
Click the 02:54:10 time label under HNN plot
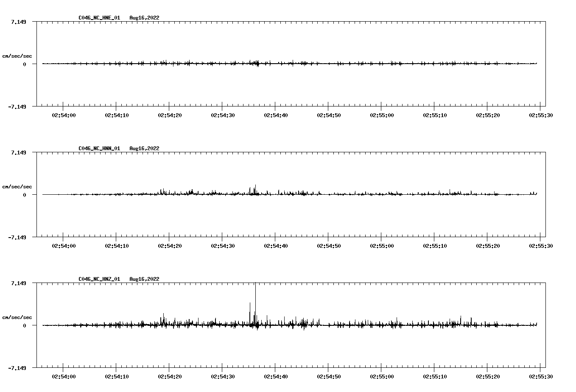pyautogui.click(x=117, y=246)
